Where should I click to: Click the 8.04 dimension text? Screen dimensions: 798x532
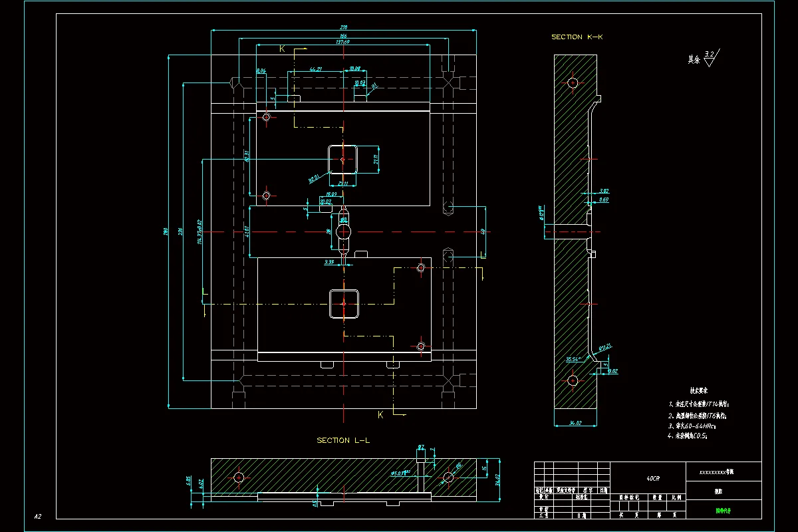[x=261, y=70]
